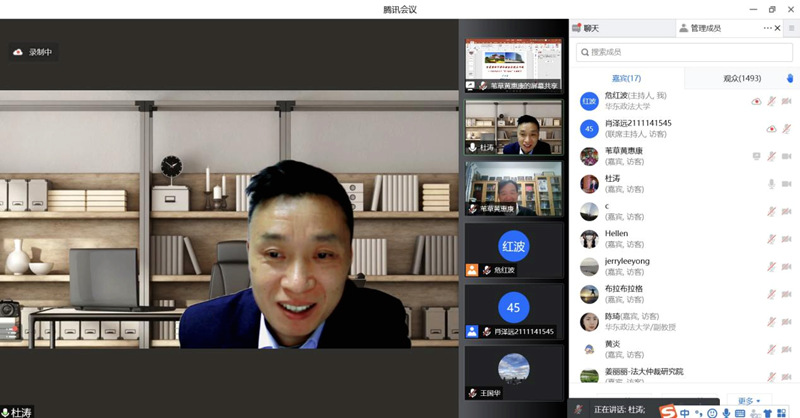Click the raise hand icon beside 观众
The width and height of the screenshot is (800, 418).
click(x=789, y=78)
